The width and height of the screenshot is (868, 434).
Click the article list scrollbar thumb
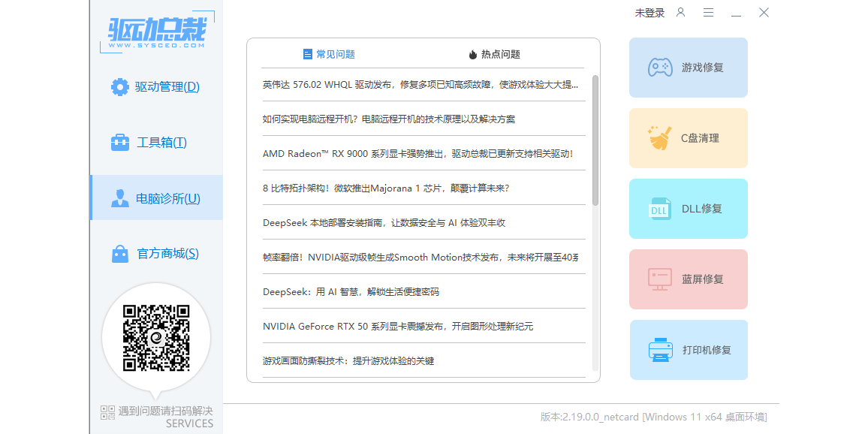pos(595,140)
